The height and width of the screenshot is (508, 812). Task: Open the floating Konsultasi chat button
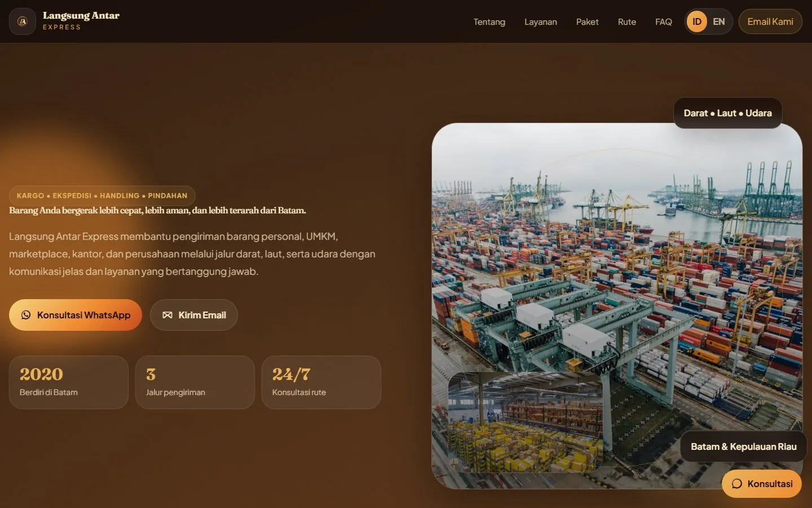click(x=762, y=484)
